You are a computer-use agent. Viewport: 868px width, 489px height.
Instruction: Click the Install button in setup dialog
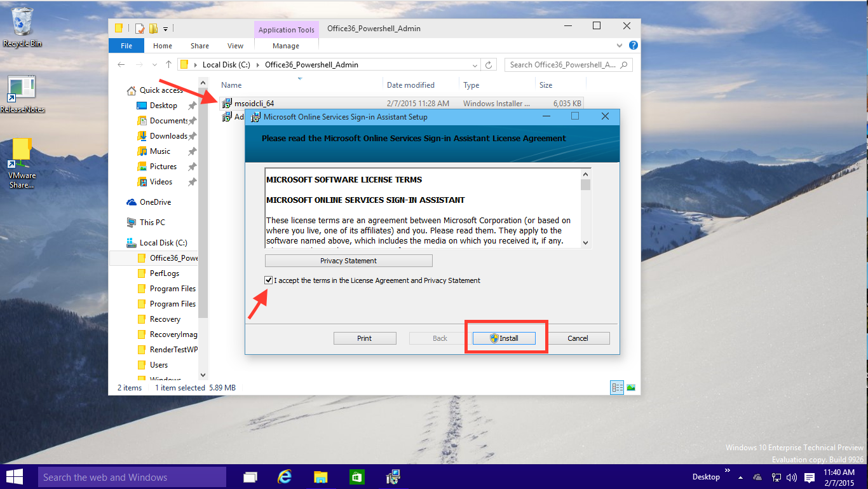pyautogui.click(x=504, y=338)
